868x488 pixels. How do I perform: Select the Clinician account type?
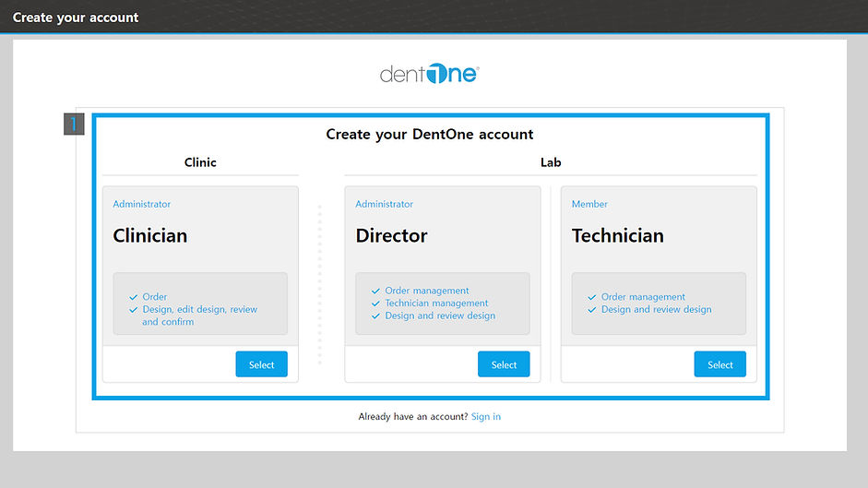(261, 363)
